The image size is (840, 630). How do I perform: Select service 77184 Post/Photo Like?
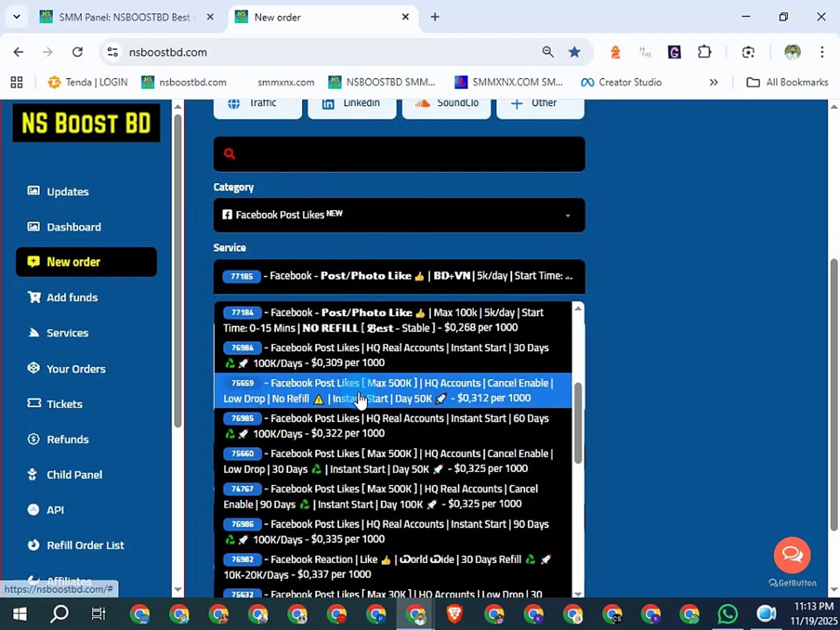(393, 320)
